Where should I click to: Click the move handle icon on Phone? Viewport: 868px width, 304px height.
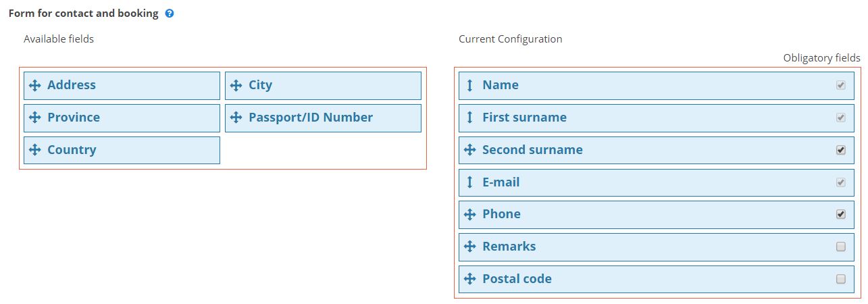tap(470, 214)
